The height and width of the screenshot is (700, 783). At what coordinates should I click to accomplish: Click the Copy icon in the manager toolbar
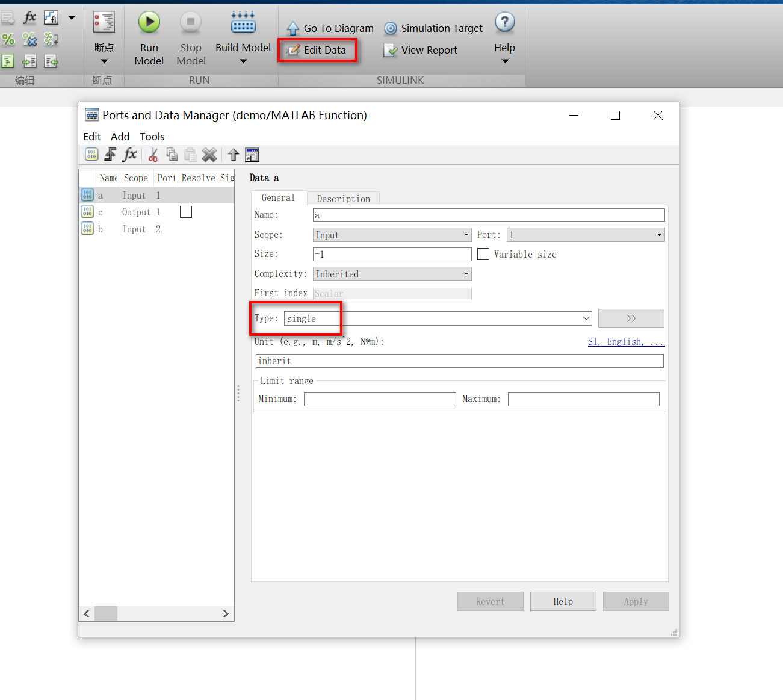coord(172,155)
